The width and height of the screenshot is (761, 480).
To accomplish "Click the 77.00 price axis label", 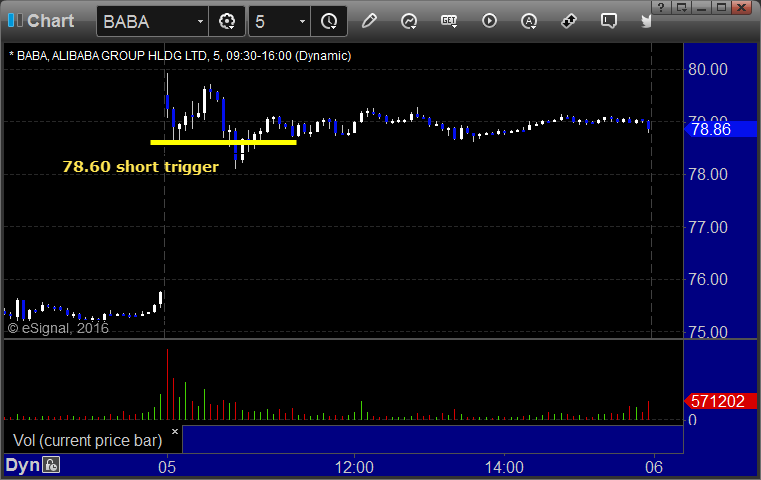I will pyautogui.click(x=708, y=227).
